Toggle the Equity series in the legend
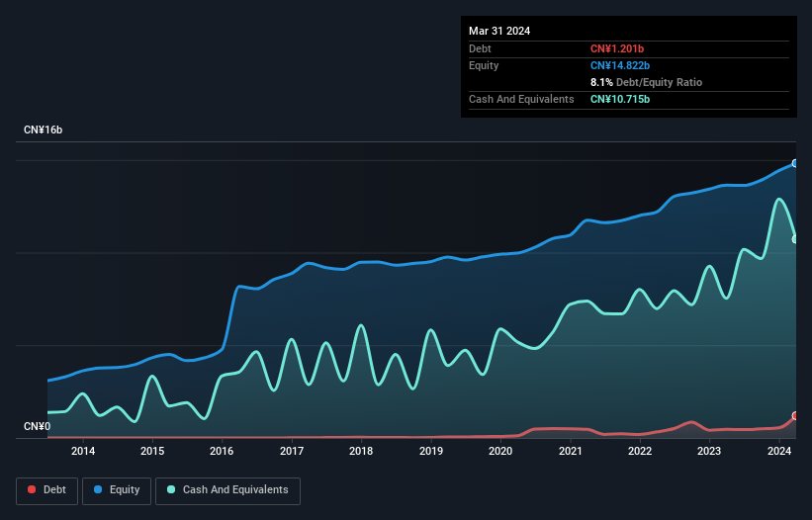 tap(117, 489)
